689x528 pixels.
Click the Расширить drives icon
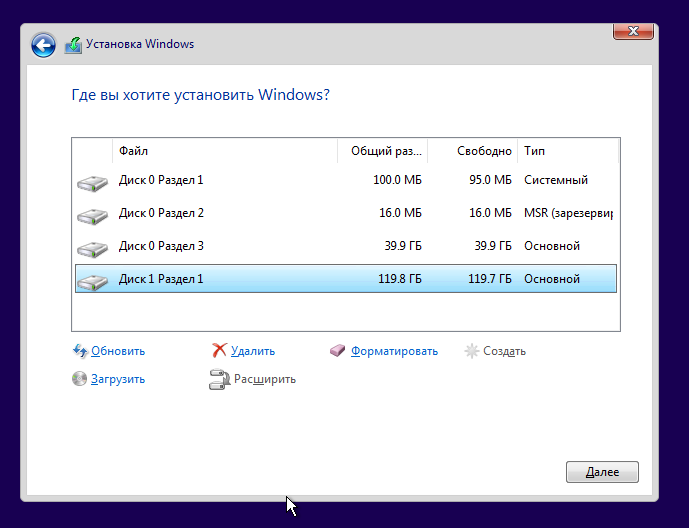[219, 380]
